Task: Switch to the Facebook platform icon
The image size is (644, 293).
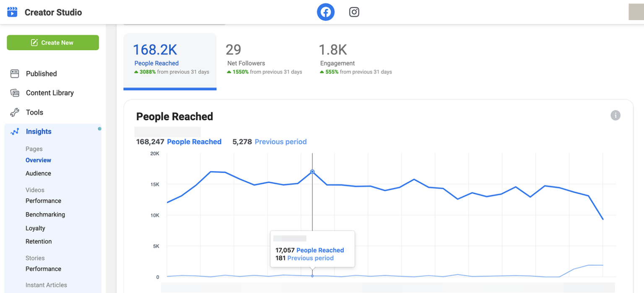Action: [x=326, y=12]
